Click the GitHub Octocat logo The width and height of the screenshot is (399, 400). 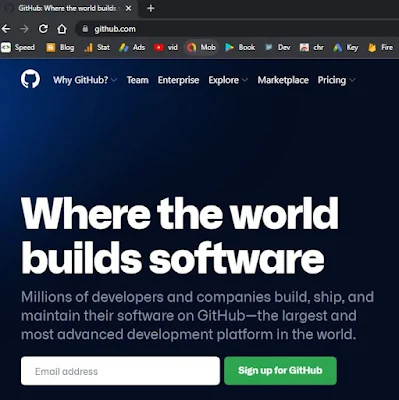point(30,79)
